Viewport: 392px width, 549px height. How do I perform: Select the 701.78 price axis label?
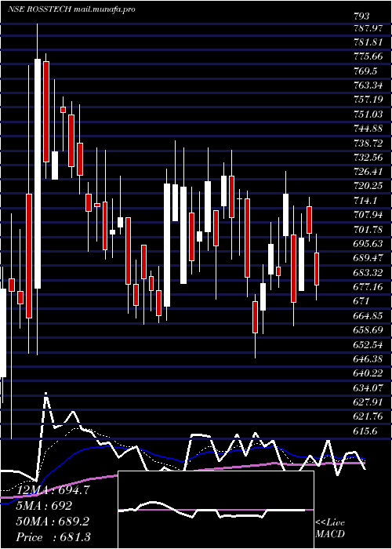pos(368,229)
